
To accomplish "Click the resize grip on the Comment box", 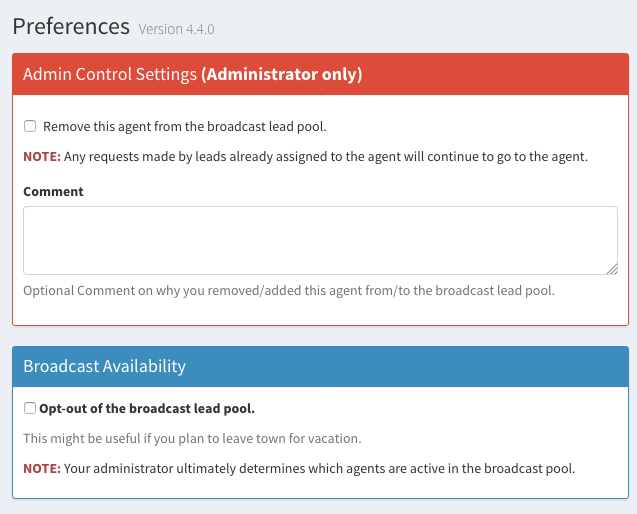I will tap(612, 268).
